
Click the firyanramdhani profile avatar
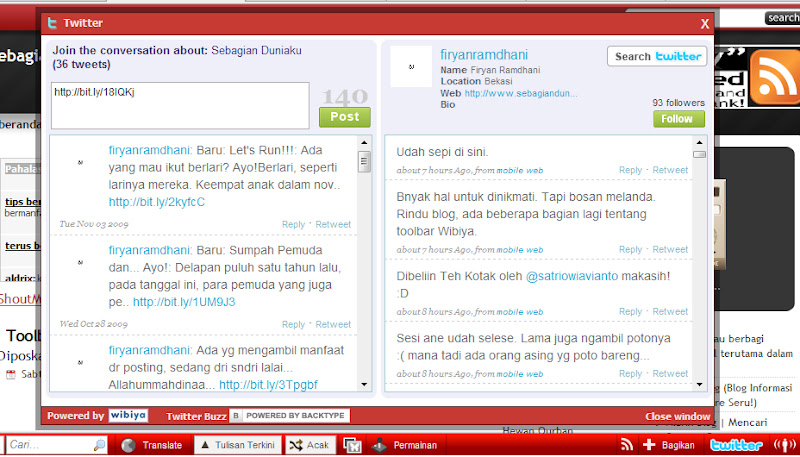411,66
